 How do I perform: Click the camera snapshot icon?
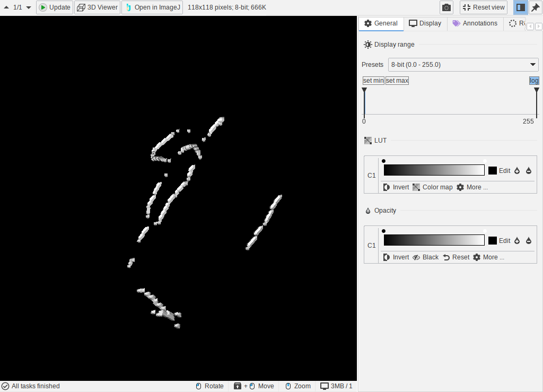pyautogui.click(x=446, y=7)
